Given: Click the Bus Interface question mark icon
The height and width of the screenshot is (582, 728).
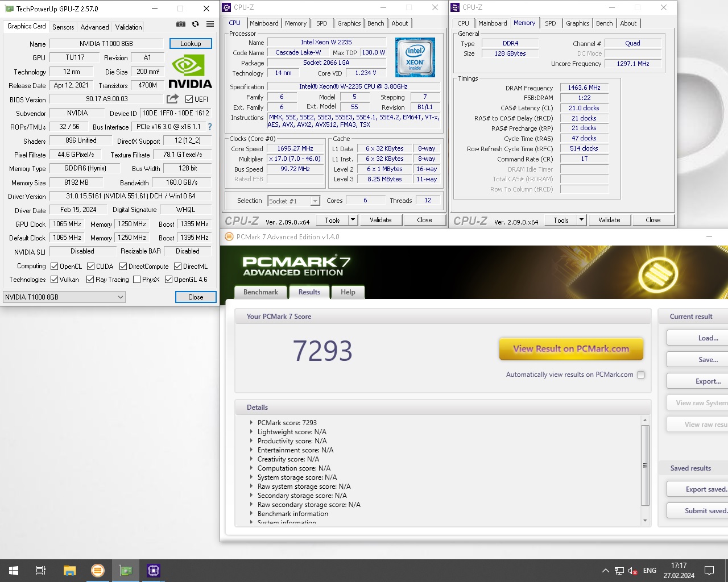Looking at the screenshot, I should tap(210, 127).
